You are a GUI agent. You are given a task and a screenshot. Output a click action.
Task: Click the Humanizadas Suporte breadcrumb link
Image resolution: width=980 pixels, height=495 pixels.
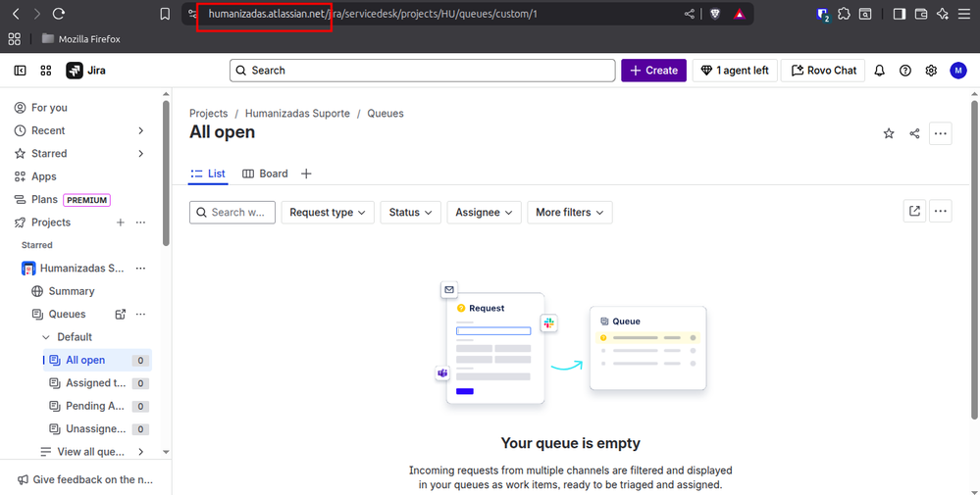pyautogui.click(x=297, y=114)
